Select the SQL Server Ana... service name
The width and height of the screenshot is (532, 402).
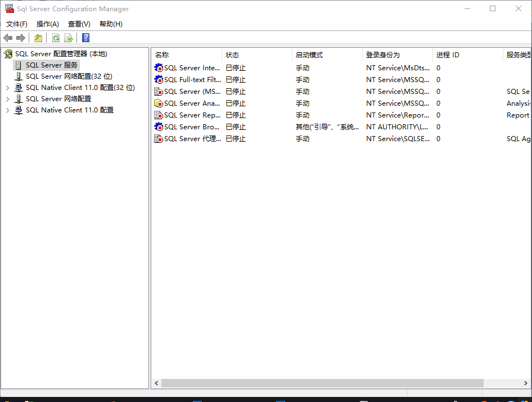coord(192,103)
